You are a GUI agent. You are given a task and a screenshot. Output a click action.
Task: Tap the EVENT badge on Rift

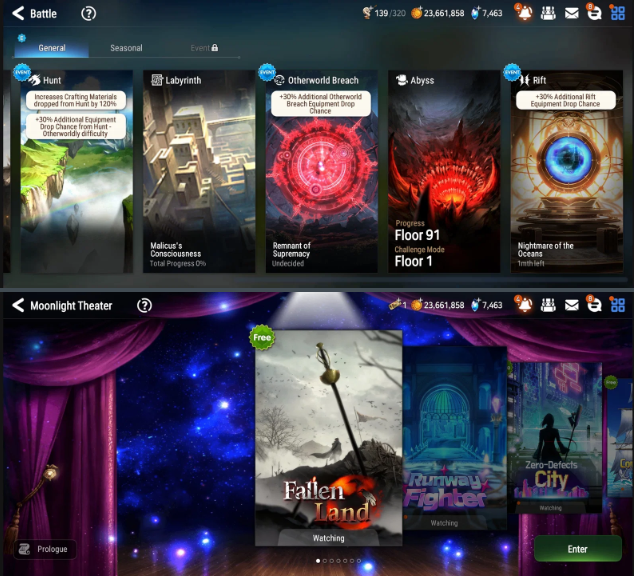512,73
